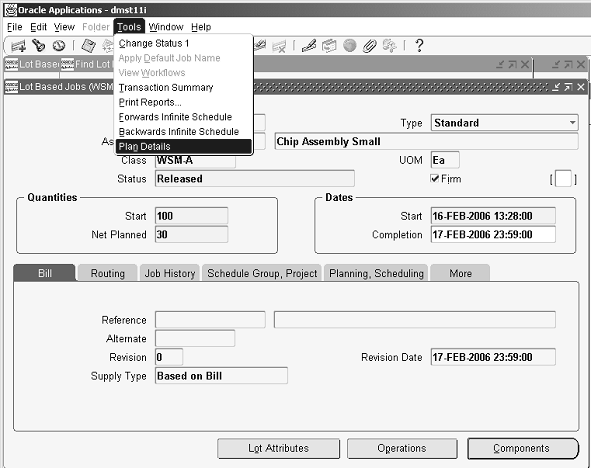Screen dimensions: 591x468
Task: Click the Find flashlight toolbar icon
Action: [x=38, y=46]
